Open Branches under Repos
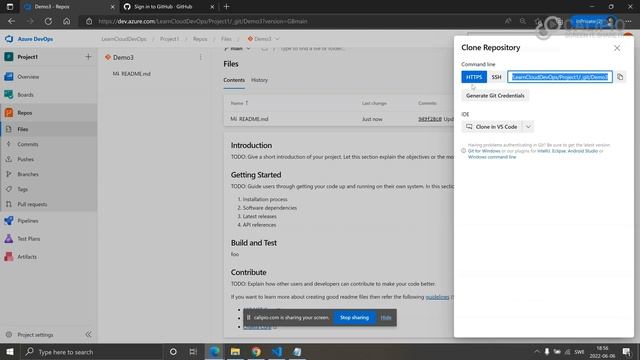 [48, 174]
